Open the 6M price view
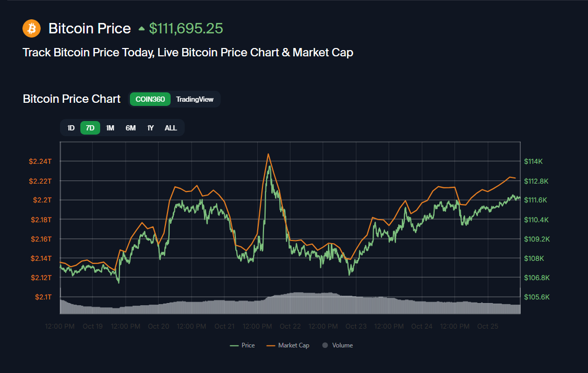 130,127
